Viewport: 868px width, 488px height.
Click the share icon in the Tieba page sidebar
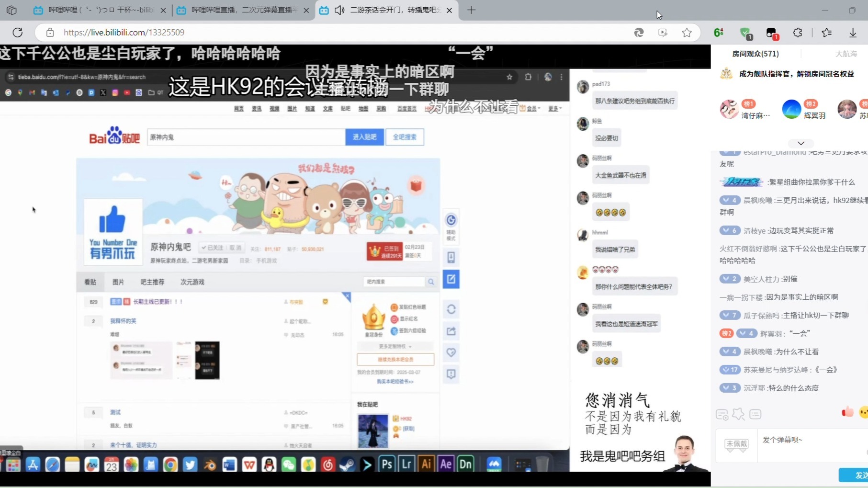click(451, 330)
